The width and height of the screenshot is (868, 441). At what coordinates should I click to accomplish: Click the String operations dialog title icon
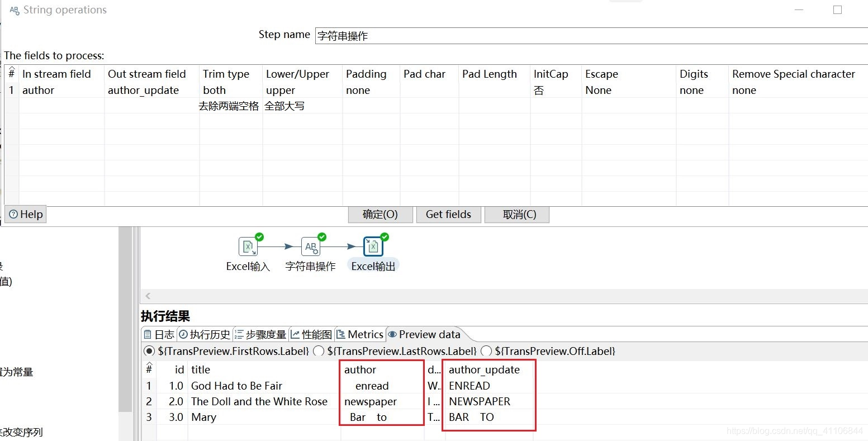pyautogui.click(x=15, y=10)
